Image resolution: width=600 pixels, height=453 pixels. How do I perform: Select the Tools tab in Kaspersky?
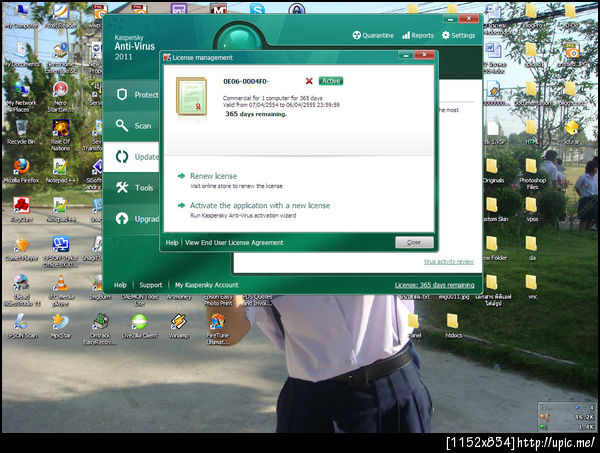click(132, 187)
